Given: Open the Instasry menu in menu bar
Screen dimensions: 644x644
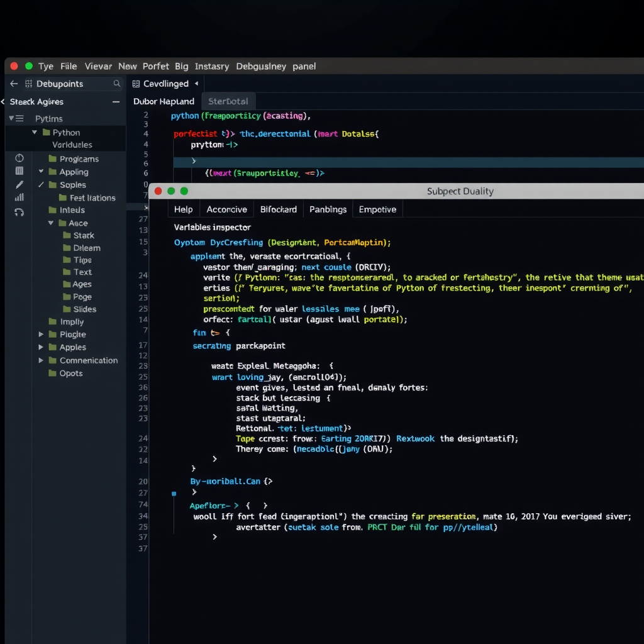Looking at the screenshot, I should pyautogui.click(x=212, y=66).
